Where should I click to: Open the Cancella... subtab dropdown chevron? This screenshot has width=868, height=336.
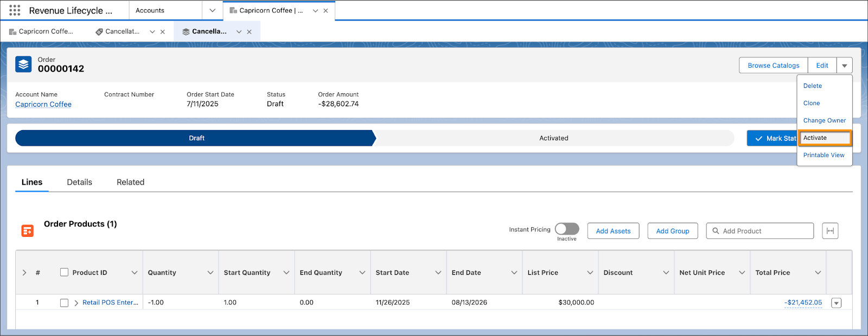click(x=239, y=32)
